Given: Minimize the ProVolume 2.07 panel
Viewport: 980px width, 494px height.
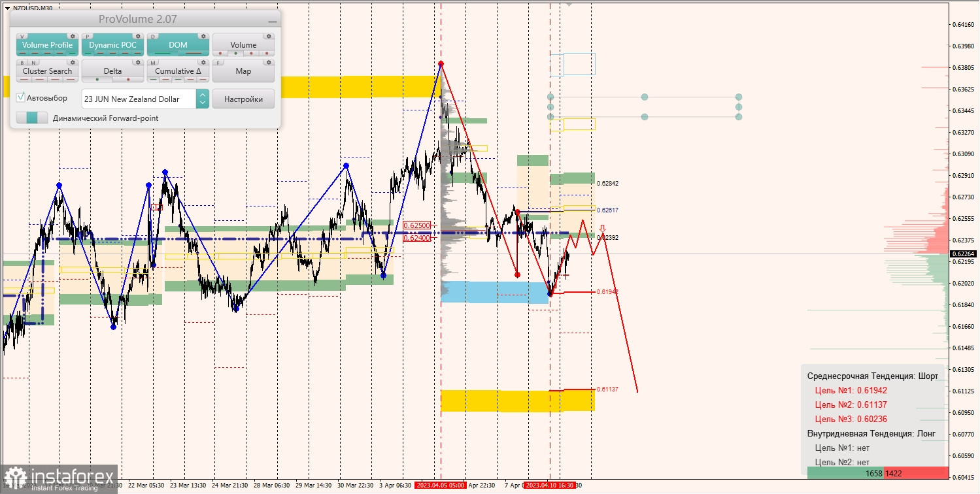Looking at the screenshot, I should 272,21.
